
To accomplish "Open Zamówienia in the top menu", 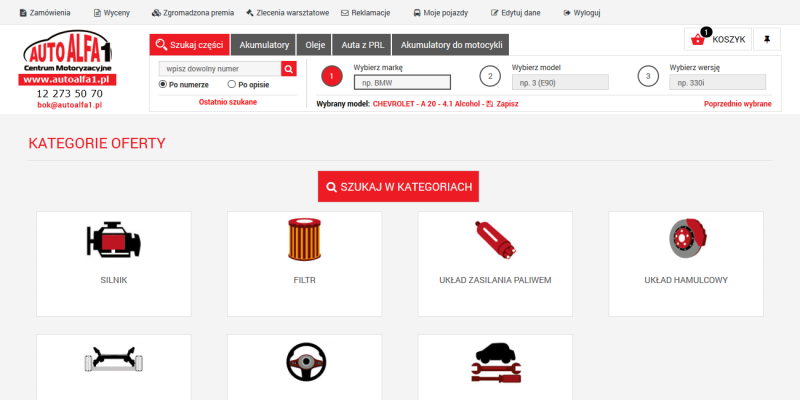I will click(x=42, y=14).
